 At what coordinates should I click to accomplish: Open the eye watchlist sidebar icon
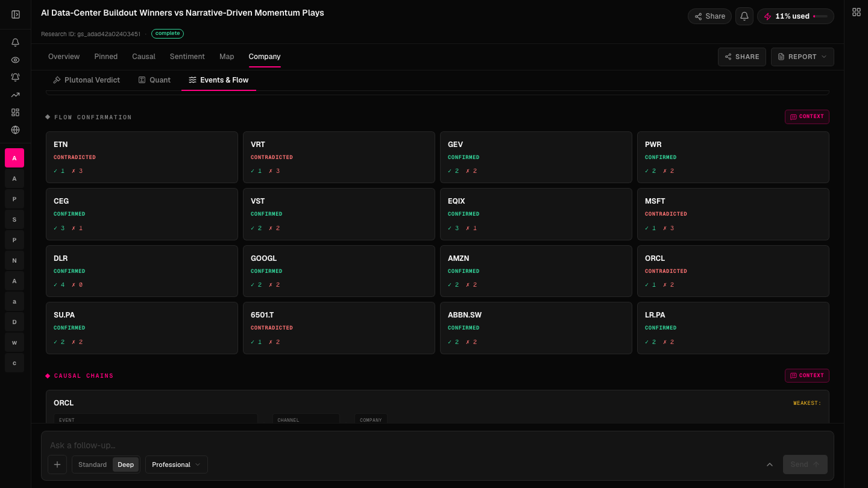[16, 60]
